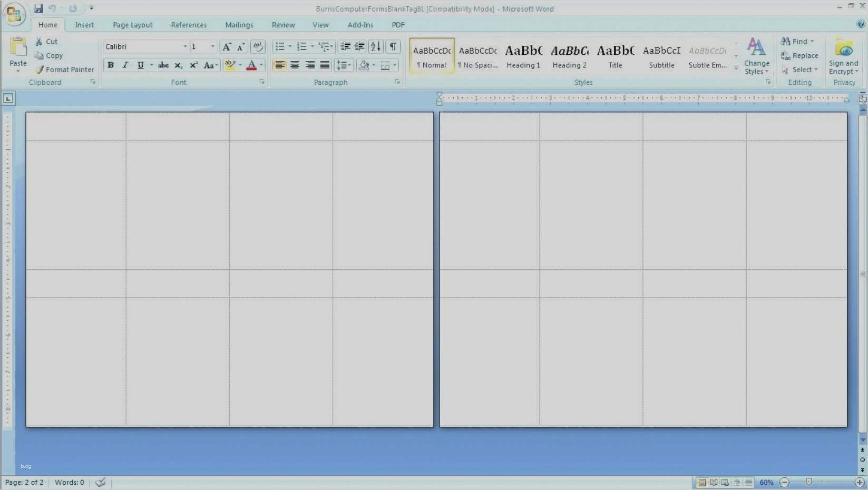The image size is (868, 490).
Task: Open the font size dropdown
Action: pyautogui.click(x=212, y=47)
